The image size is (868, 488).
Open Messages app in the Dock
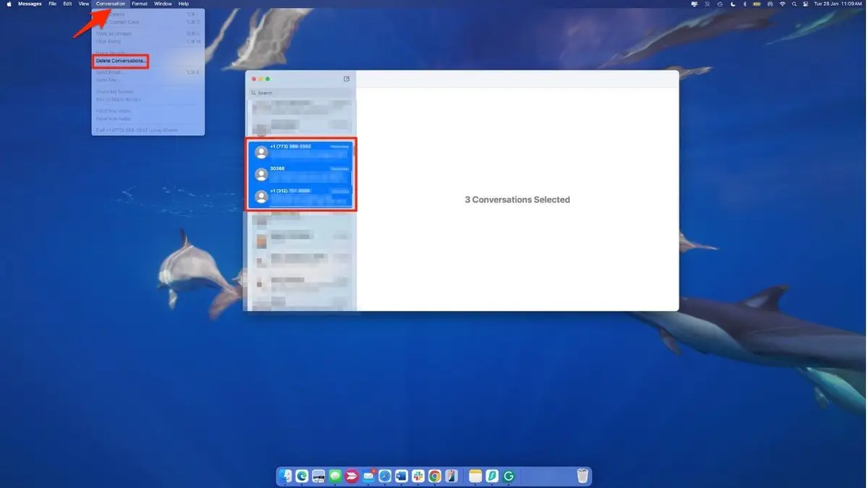[x=335, y=476]
